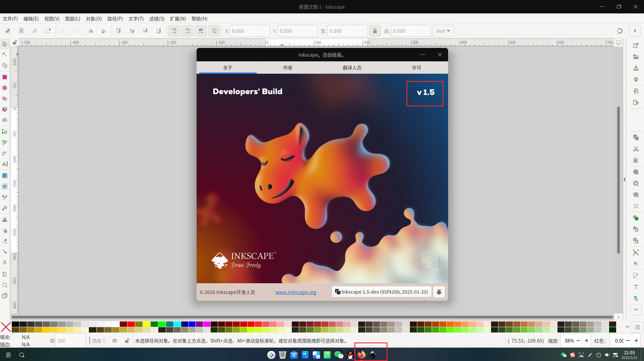The height and width of the screenshot is (361, 644).
Task: Toggle move patterns with object
Action: click(x=214, y=31)
